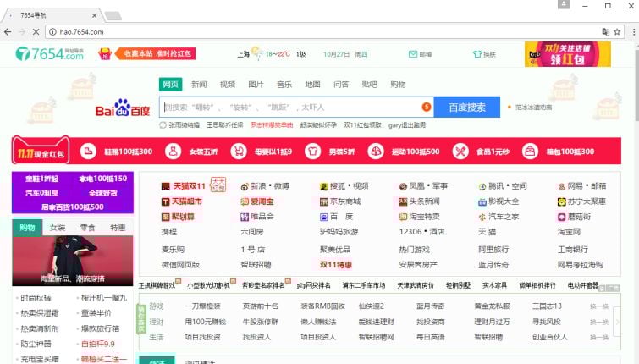The image size is (639, 364).
Task: Click the Baidu search button
Action: click(466, 108)
